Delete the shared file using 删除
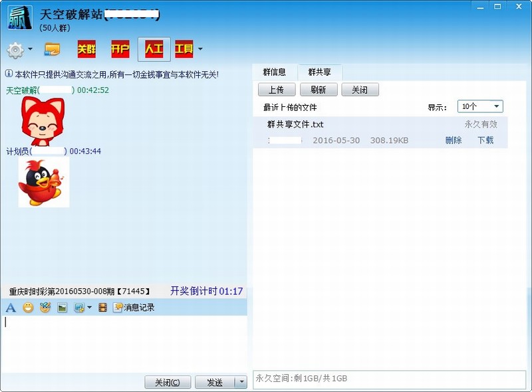This screenshot has height=392, width=532. tap(453, 140)
